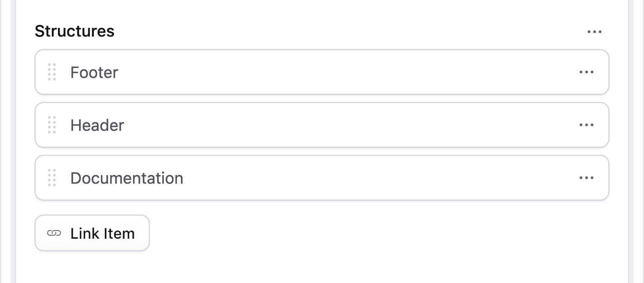This screenshot has width=644, height=283.
Task: Grab the Footer drag handle
Action: click(52, 72)
